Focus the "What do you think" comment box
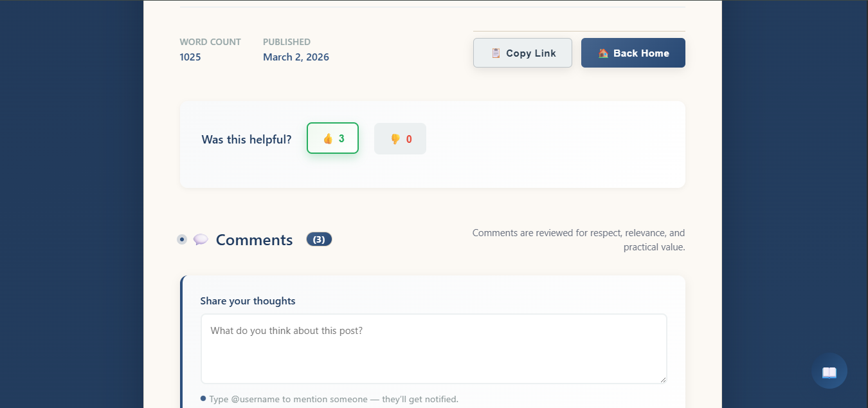Screen dimensions: 868x408 coord(433,348)
